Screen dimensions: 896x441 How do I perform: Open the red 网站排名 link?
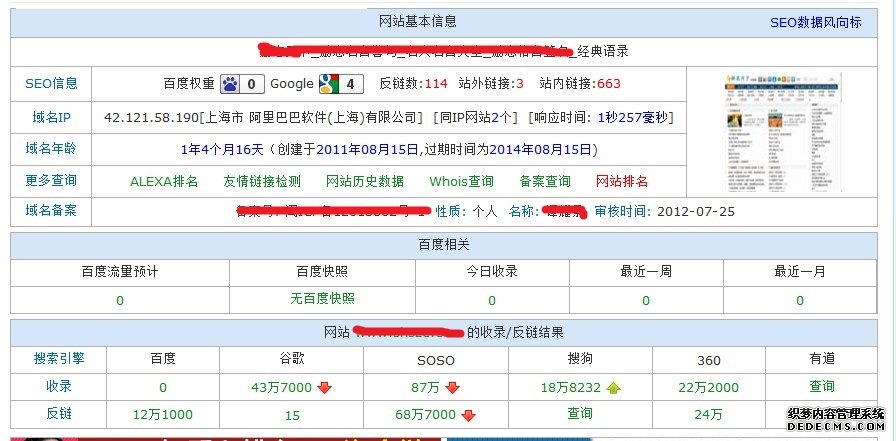621,181
